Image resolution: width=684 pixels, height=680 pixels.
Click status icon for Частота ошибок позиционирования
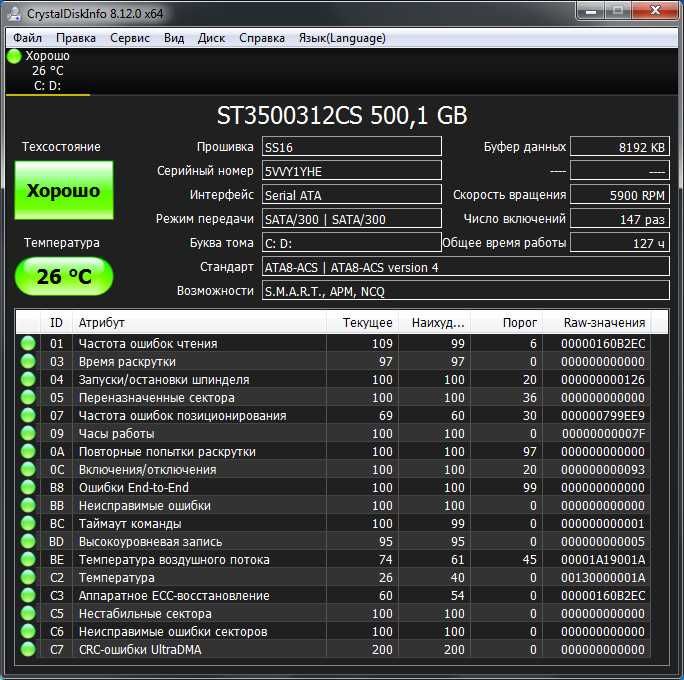pos(28,415)
